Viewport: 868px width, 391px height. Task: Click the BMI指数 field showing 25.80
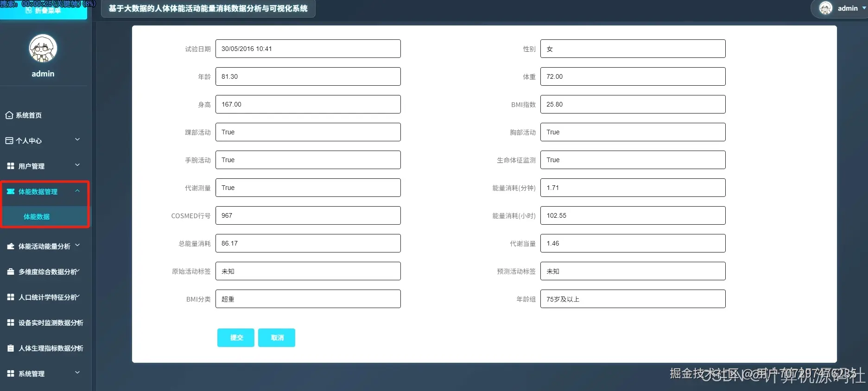(633, 104)
